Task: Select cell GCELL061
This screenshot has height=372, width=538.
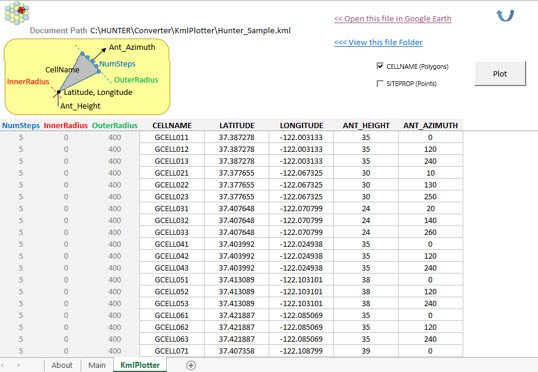Action: coord(172,315)
